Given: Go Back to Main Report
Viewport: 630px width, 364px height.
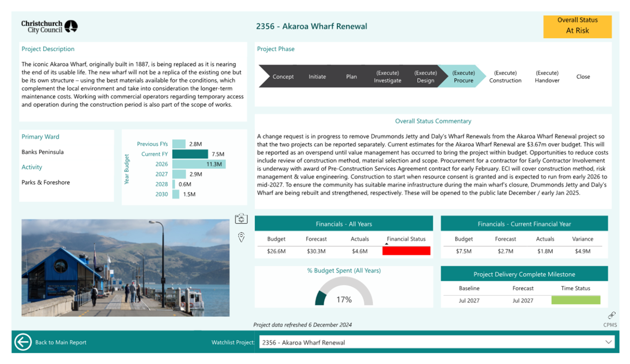Looking at the screenshot, I should click(x=61, y=342).
